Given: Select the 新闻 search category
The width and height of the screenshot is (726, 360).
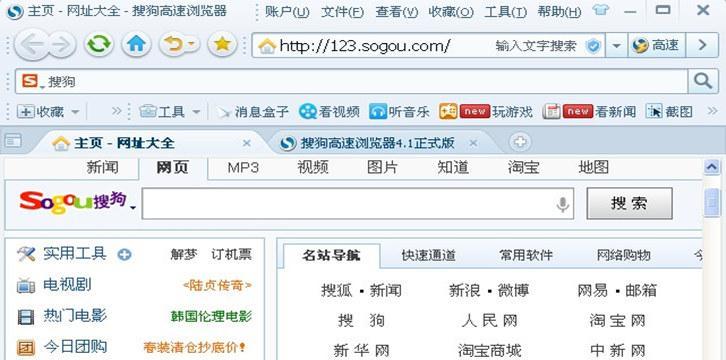Looking at the screenshot, I should point(102,168).
